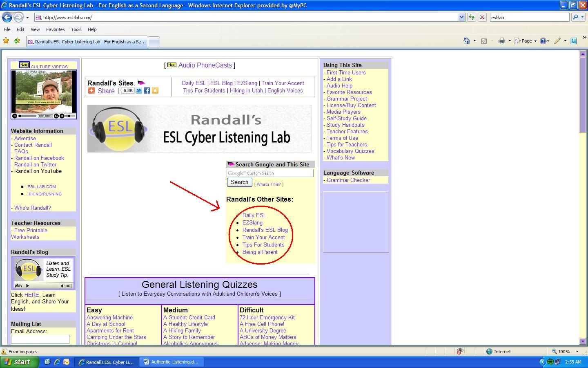This screenshot has height=368, width=588.
Task: Open the Tools menu
Action: [76, 29]
